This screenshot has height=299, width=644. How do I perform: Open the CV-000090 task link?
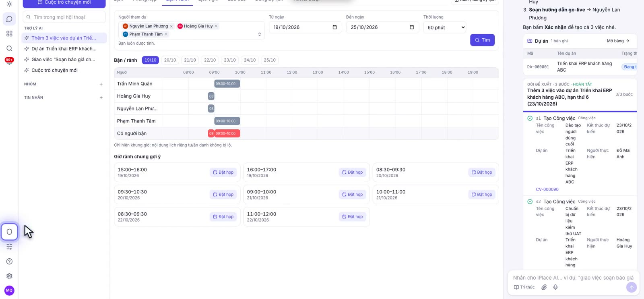point(547,189)
